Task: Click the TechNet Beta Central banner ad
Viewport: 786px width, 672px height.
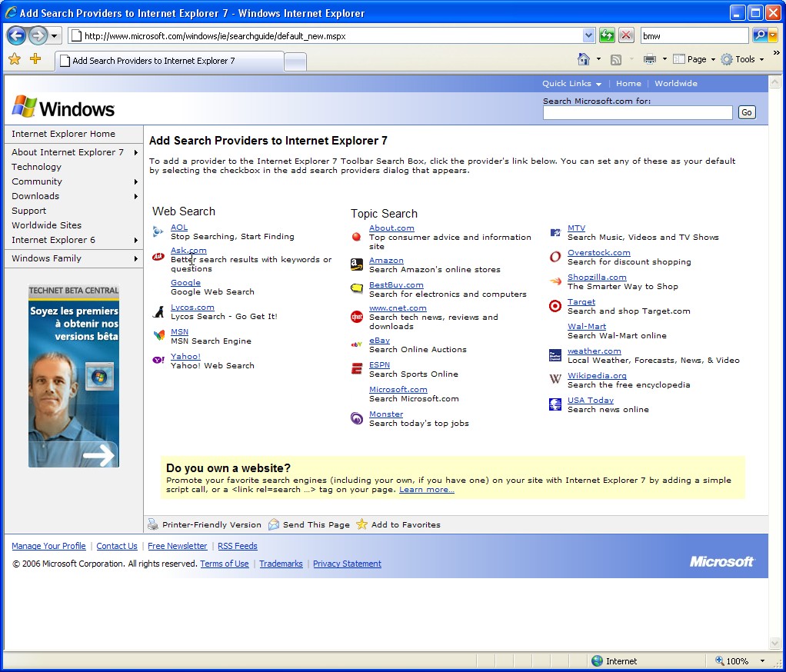Action: point(74,376)
